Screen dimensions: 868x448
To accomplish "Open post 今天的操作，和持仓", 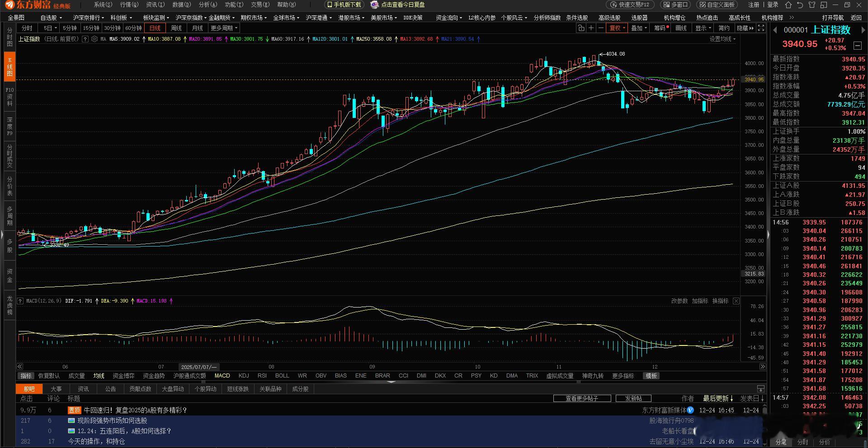I will (x=96, y=441).
